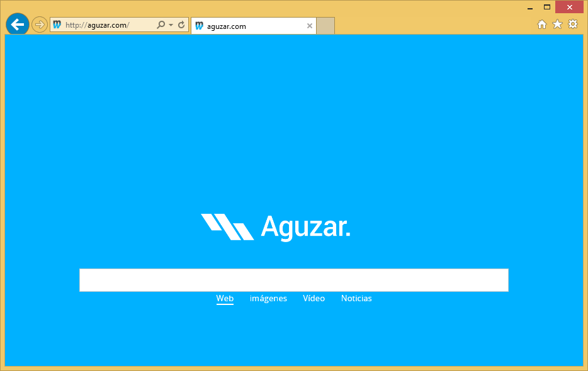Image resolution: width=588 pixels, height=371 pixels.
Task: Click the magnifier search icon in address bar
Action: (x=161, y=25)
